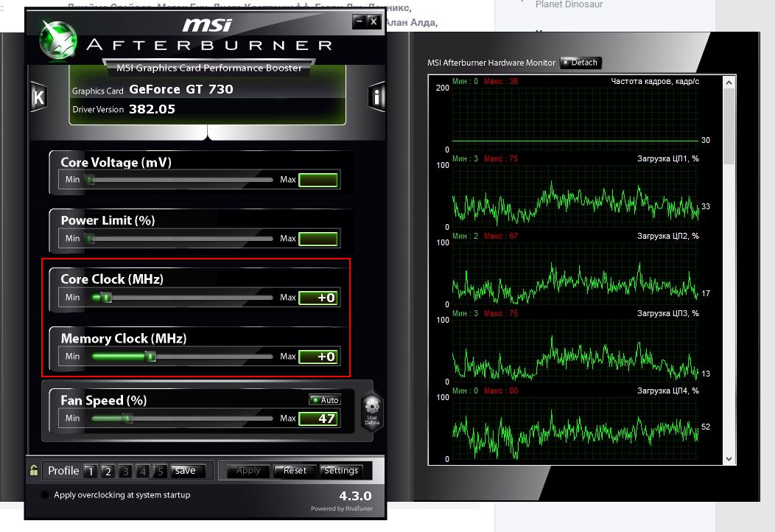Open the Settings button
Screen dimensions: 775x532
click(341, 471)
